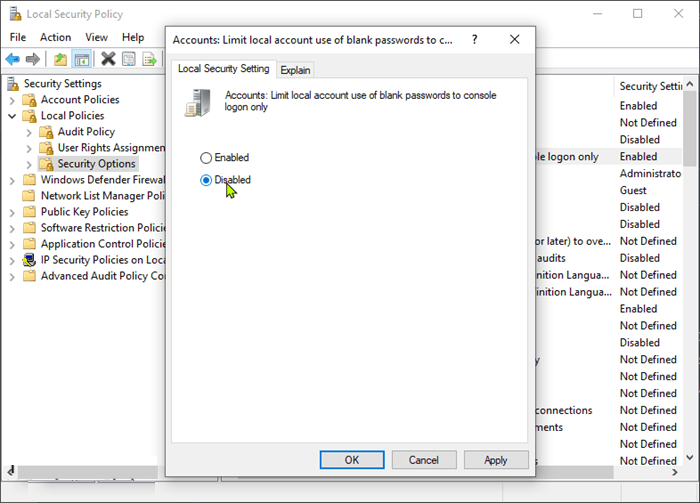Click the Apply button
700x503 pixels.
click(x=496, y=460)
